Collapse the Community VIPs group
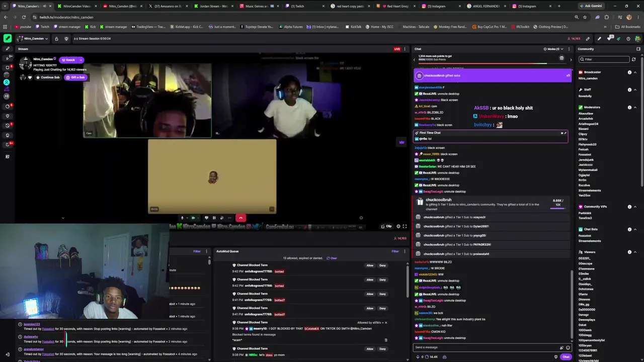The width and height of the screenshot is (644, 362). pos(635,207)
